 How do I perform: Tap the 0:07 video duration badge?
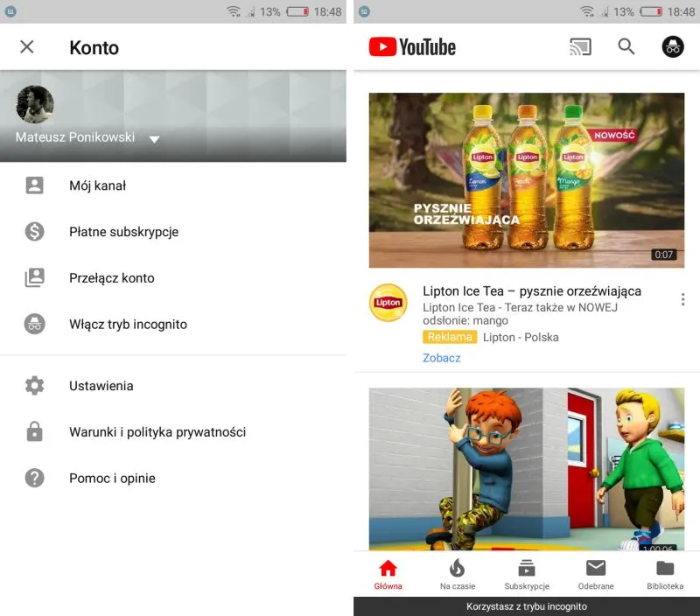pos(663,256)
